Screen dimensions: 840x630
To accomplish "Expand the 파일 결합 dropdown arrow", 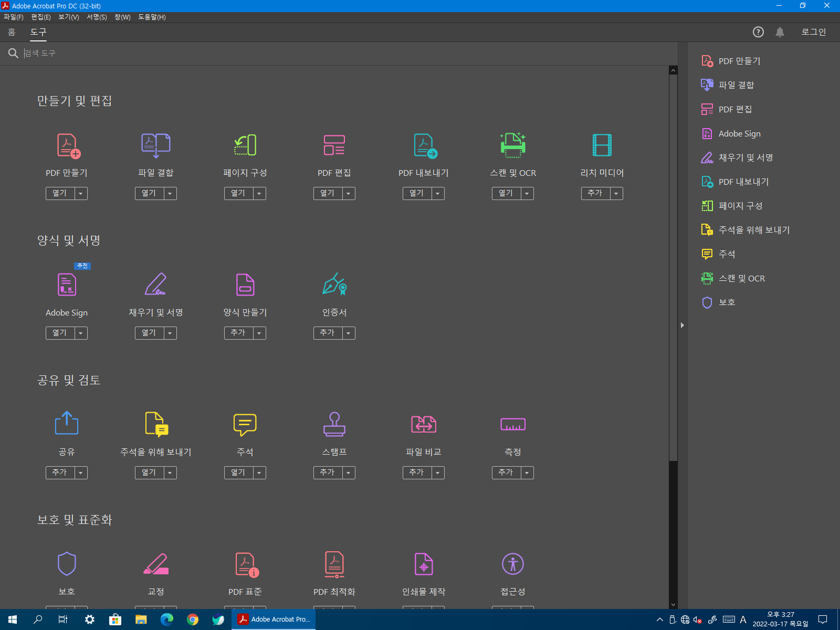I will [x=170, y=194].
